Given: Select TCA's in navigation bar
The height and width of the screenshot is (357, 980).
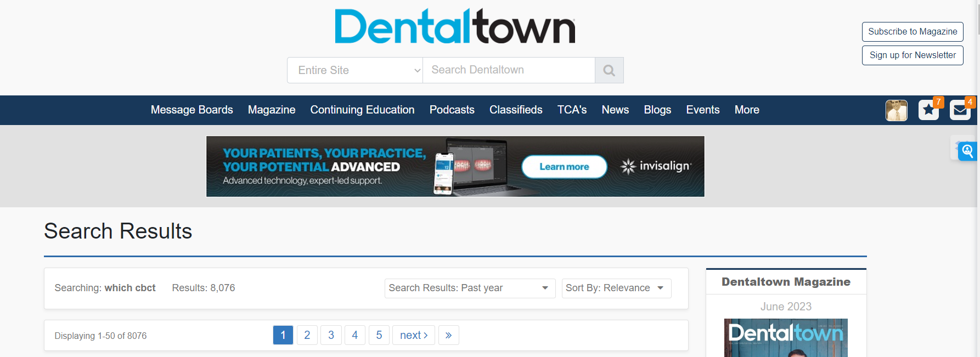Looking at the screenshot, I should tap(572, 110).
